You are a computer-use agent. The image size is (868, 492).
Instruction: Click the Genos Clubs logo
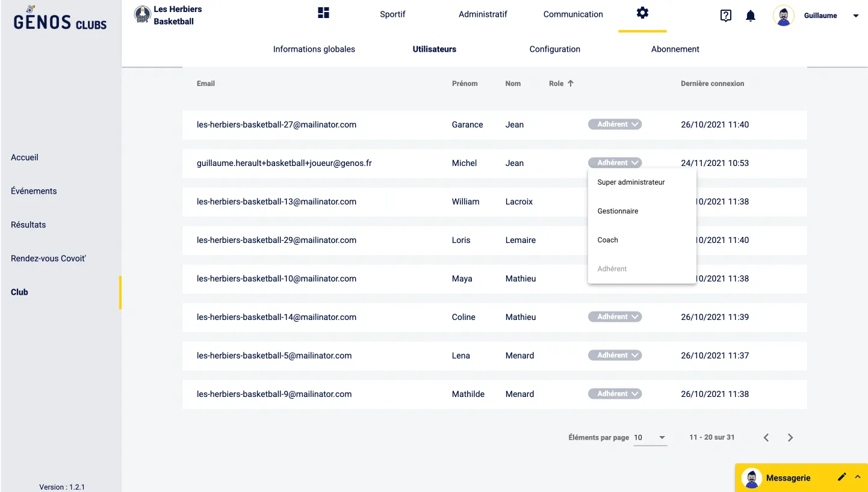pos(60,19)
